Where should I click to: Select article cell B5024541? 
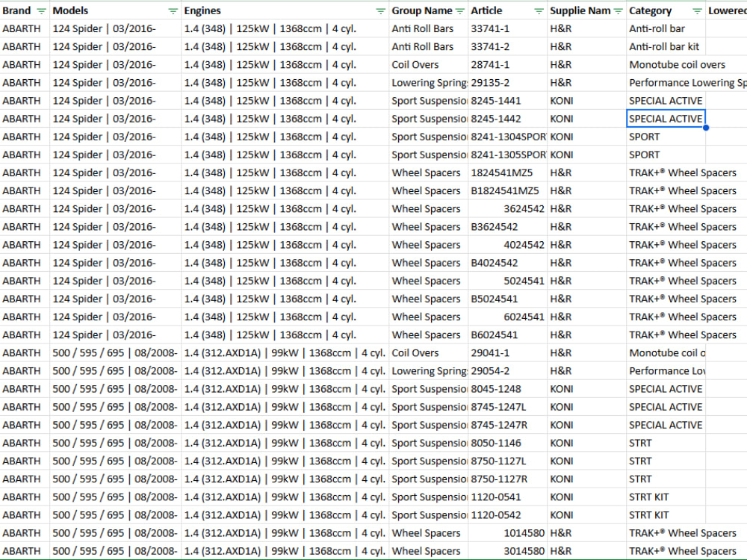point(507,299)
